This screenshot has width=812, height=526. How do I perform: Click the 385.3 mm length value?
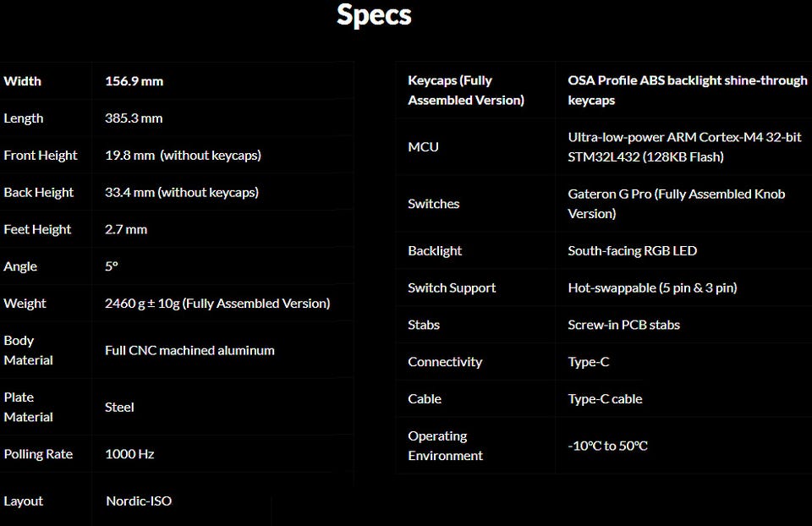[134, 118]
